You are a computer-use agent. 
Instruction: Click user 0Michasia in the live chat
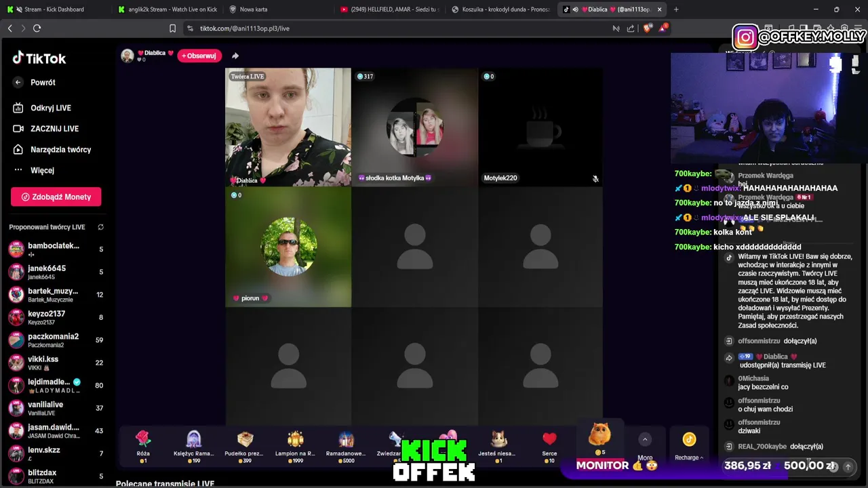tap(753, 379)
